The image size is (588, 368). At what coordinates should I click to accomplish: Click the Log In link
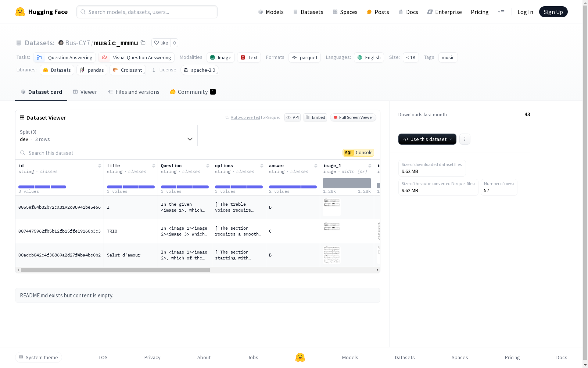tap(525, 12)
